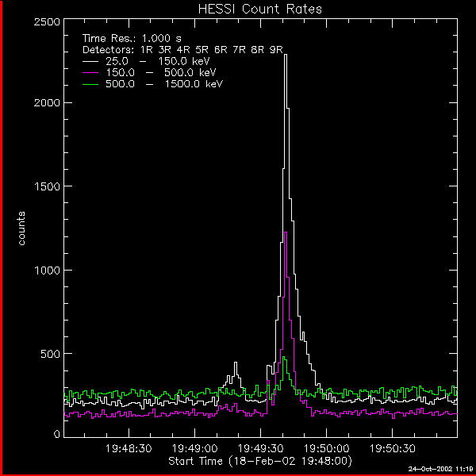Click the y-axis label 'counts'
This screenshot has height=476, width=476.
click(x=21, y=228)
